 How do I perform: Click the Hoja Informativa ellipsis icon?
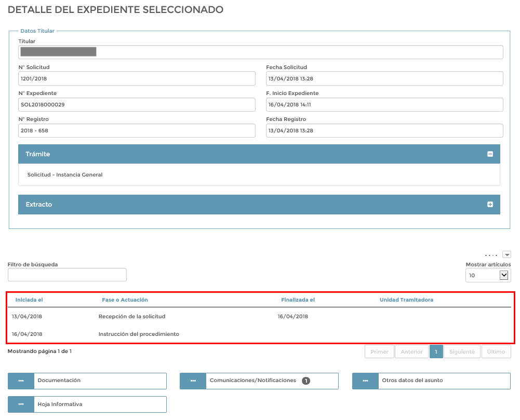click(x=21, y=404)
